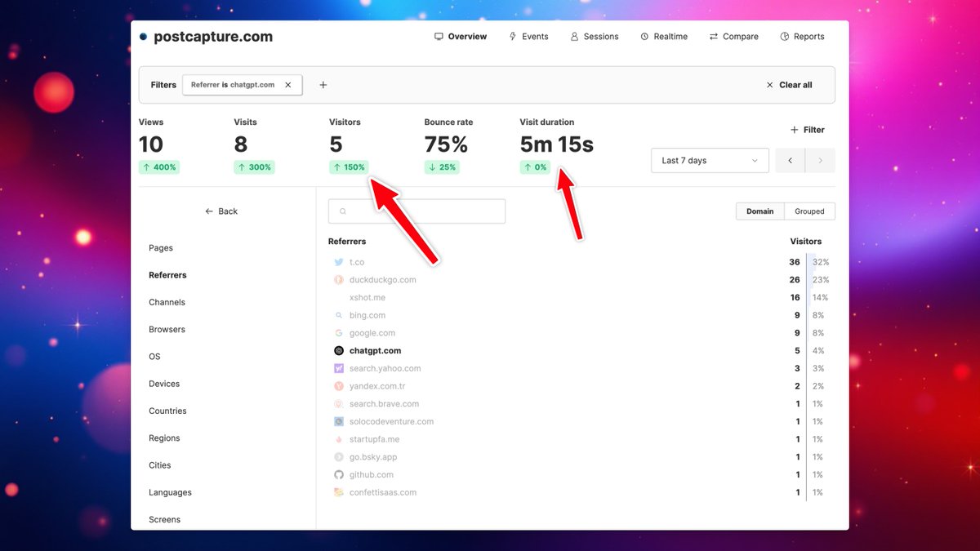Image resolution: width=980 pixels, height=551 pixels.
Task: Click the Filter button
Action: pos(808,130)
